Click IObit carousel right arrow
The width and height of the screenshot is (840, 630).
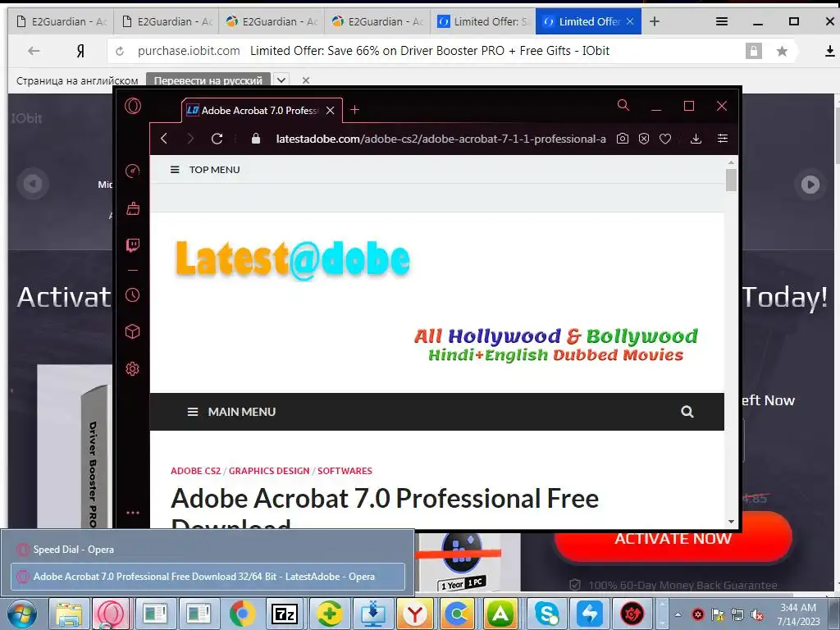[x=810, y=185]
